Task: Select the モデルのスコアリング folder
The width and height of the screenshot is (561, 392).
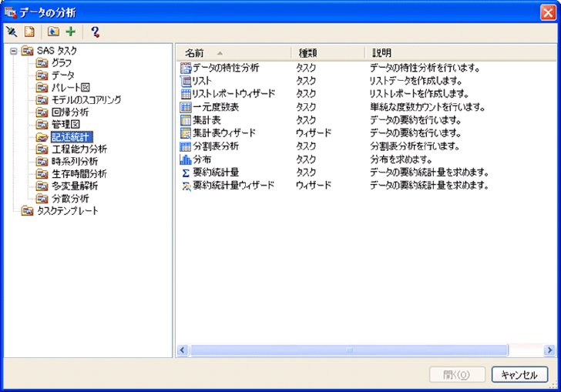Action: point(86,100)
